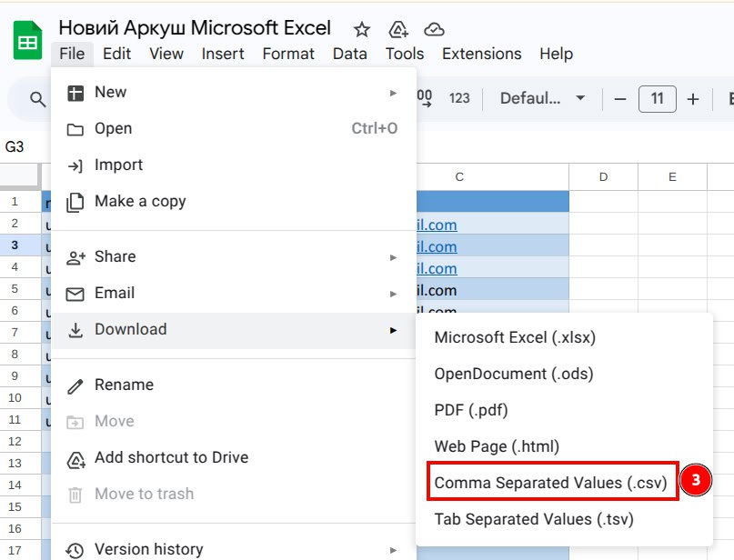Increase font size with the plus button
The image size is (734, 560).
tap(693, 99)
